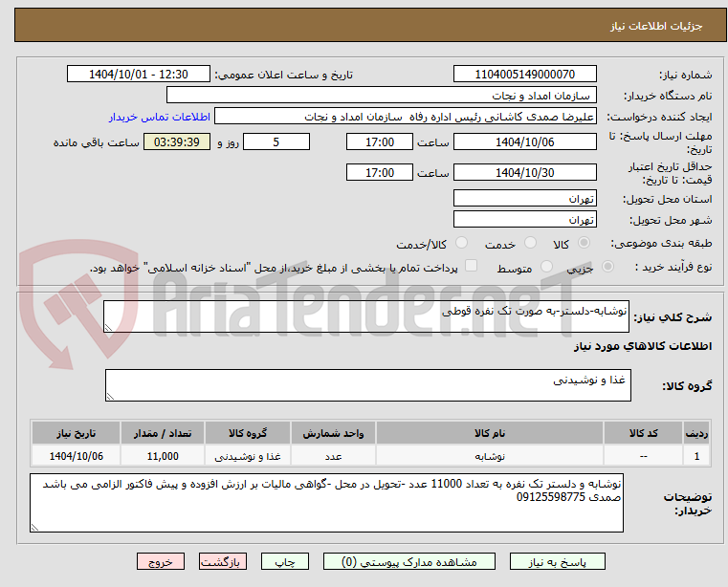Click the جزئیات اطلاعات نیاز page title

[656, 26]
